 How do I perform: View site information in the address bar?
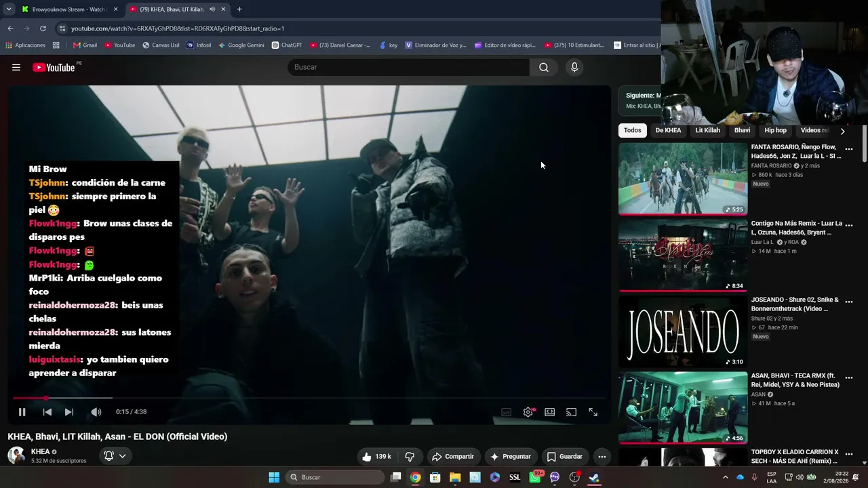click(x=62, y=28)
